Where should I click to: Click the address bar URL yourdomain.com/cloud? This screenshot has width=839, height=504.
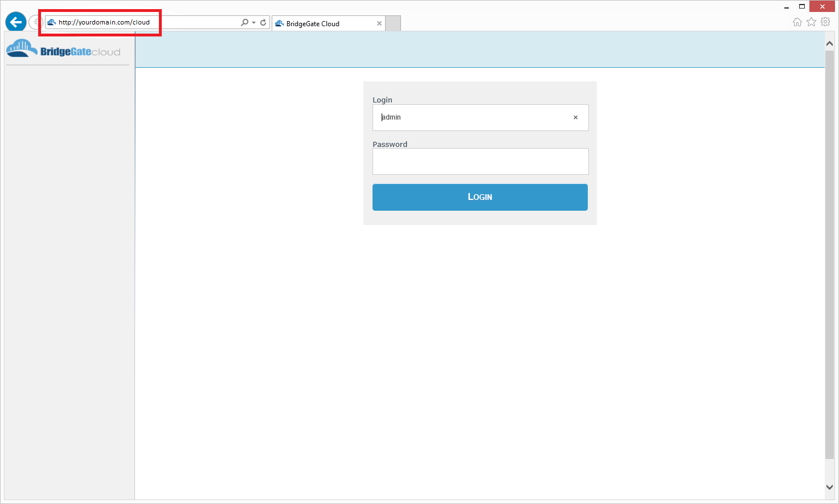point(104,22)
